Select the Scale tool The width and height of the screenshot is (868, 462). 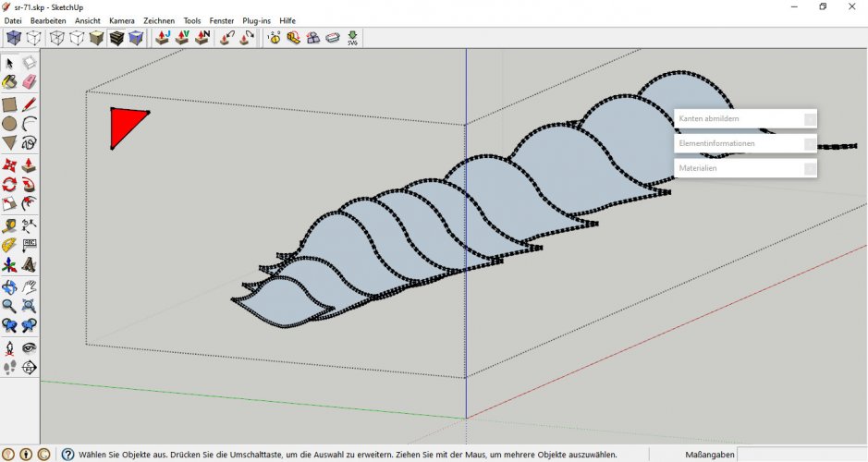9,203
